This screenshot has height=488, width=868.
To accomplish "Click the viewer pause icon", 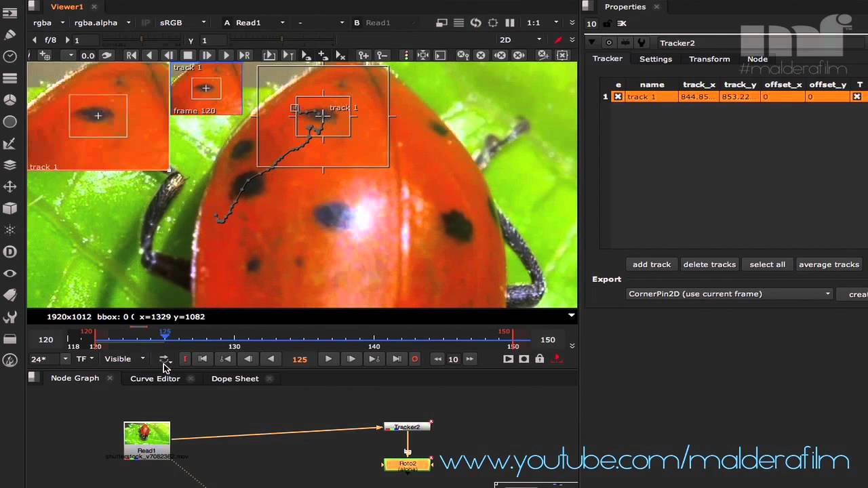I will point(510,22).
